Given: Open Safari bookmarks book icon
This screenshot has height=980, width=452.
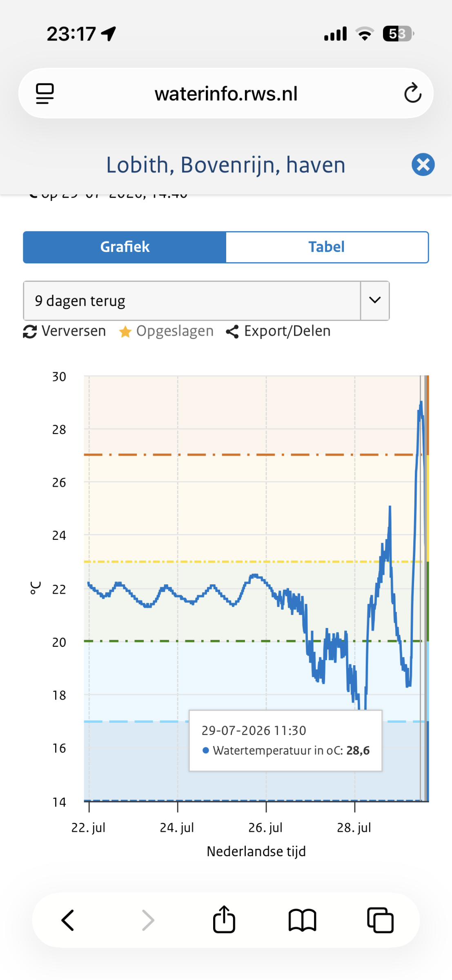Looking at the screenshot, I should click(302, 920).
